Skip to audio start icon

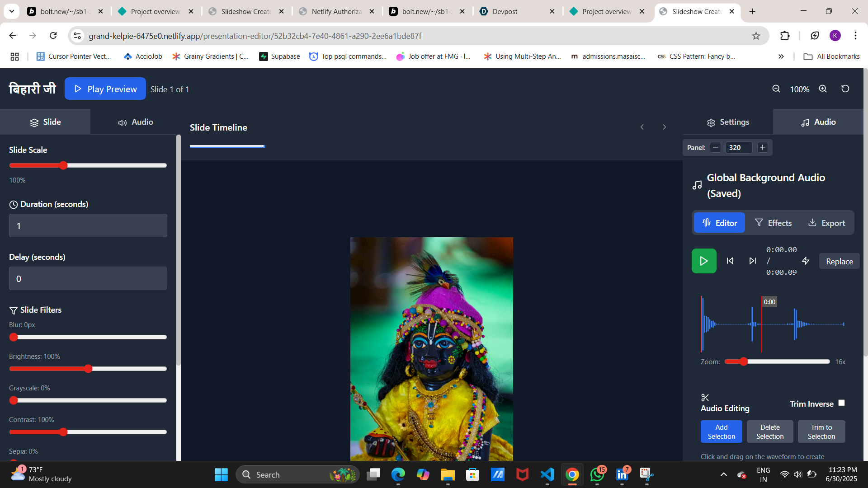point(730,261)
